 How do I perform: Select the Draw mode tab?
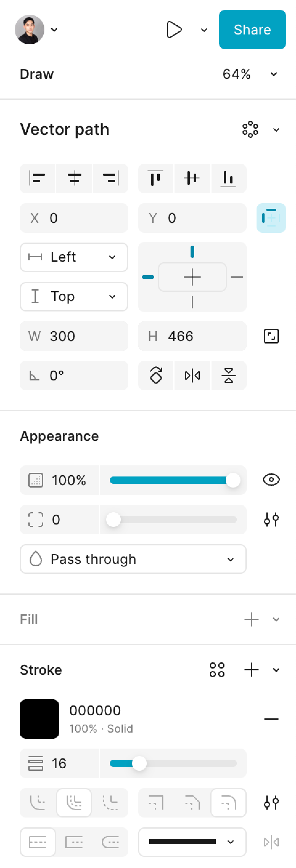pyautogui.click(x=37, y=74)
